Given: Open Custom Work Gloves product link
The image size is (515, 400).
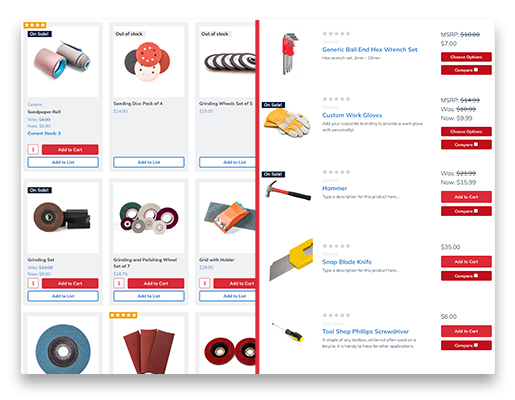Looking at the screenshot, I should pos(352,115).
